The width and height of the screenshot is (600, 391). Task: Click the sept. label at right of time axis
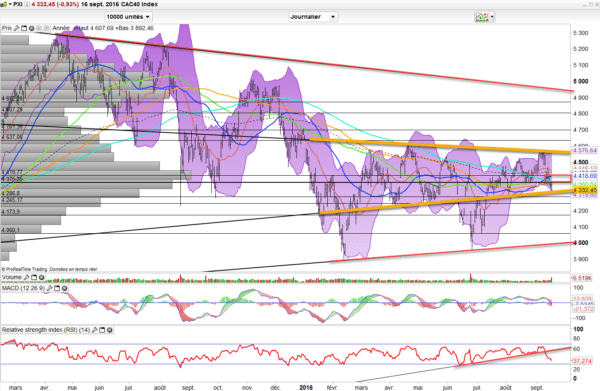click(537, 388)
